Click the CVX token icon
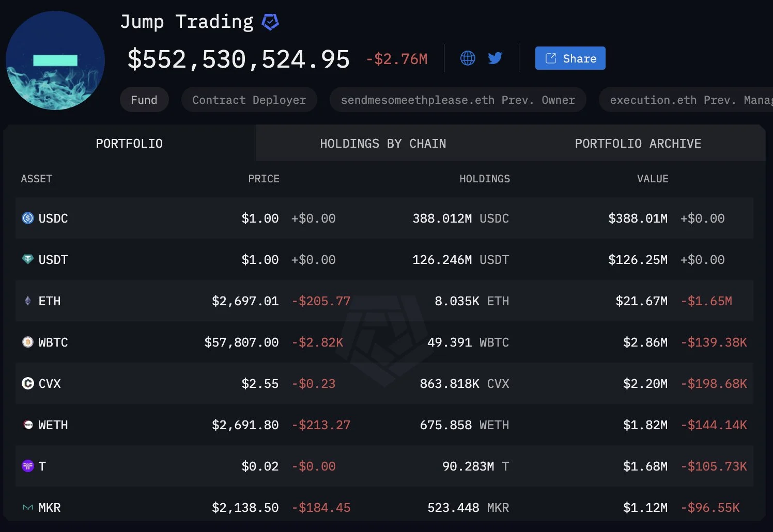 point(28,383)
